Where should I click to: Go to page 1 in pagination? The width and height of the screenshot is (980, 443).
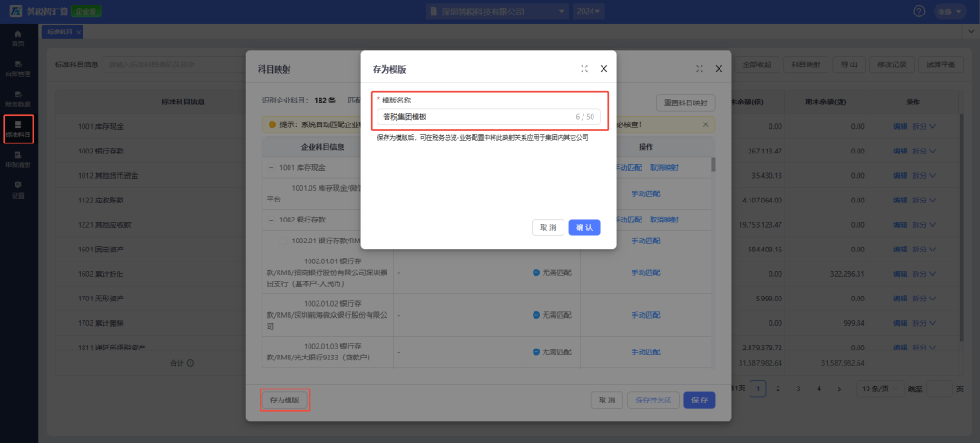click(x=758, y=389)
